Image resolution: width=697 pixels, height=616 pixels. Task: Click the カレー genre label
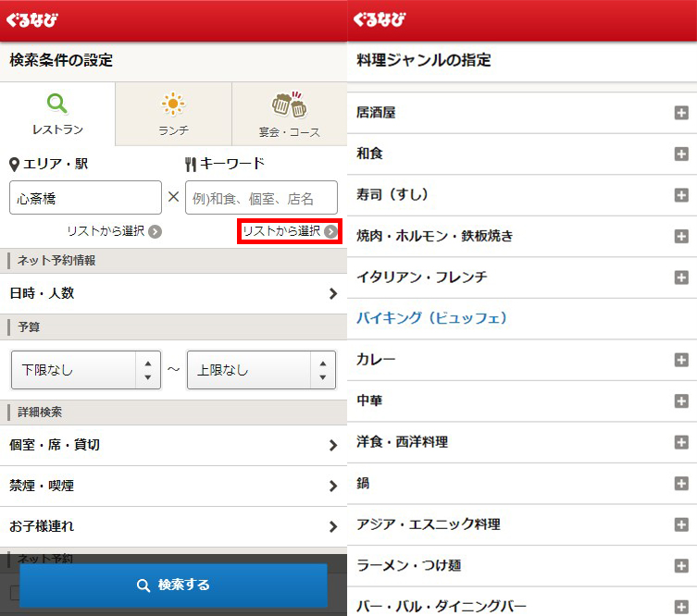click(376, 359)
